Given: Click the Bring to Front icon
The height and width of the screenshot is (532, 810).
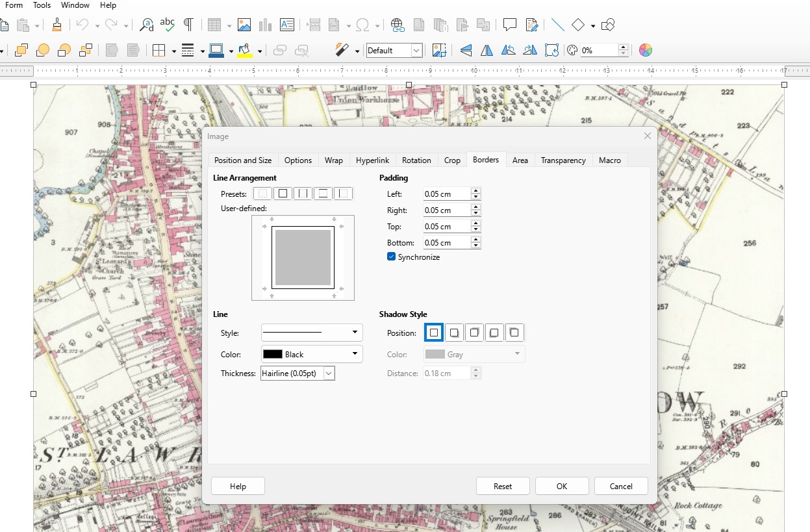Looking at the screenshot, I should [21, 50].
